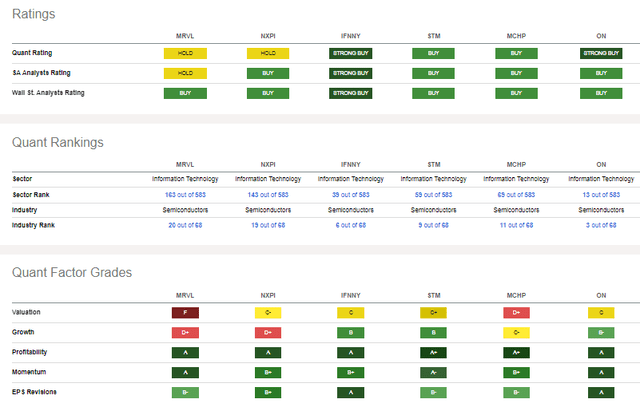Click MRVL's Valuation grade F badge
The height and width of the screenshot is (411, 640).
185,313
